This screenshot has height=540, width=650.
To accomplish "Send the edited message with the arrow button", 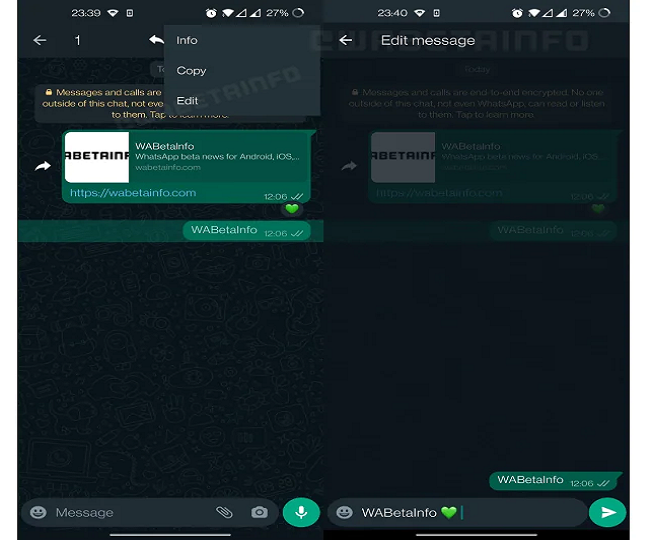I will click(x=608, y=512).
